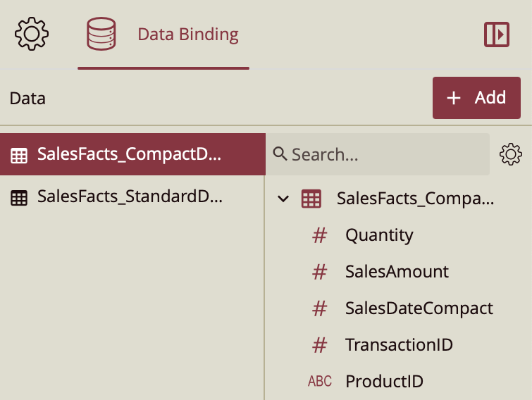Switch to the Data Binding tab
Screen dimensions: 532x400
pyautogui.click(x=187, y=35)
